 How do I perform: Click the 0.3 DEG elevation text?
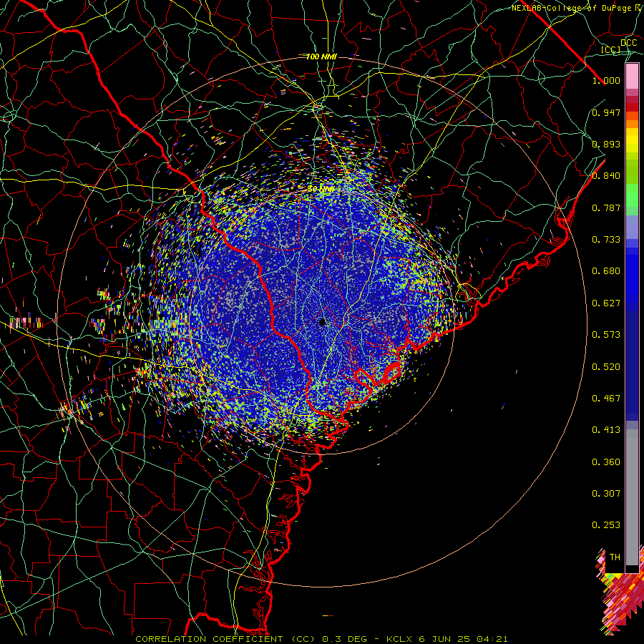point(343,639)
